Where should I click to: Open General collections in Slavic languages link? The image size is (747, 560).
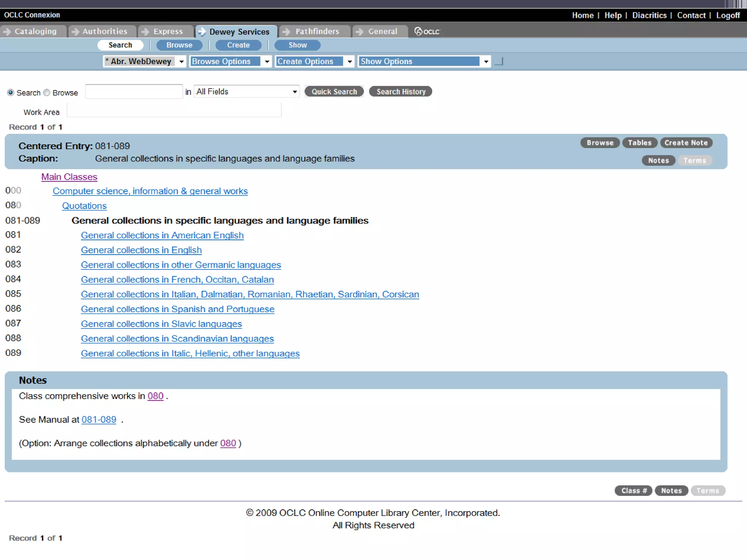(161, 324)
